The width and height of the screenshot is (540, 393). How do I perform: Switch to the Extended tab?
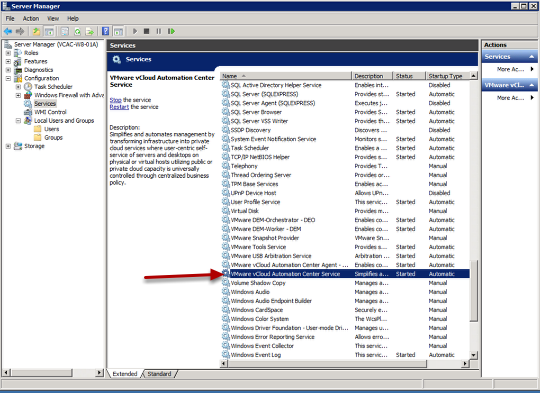[x=125, y=374]
